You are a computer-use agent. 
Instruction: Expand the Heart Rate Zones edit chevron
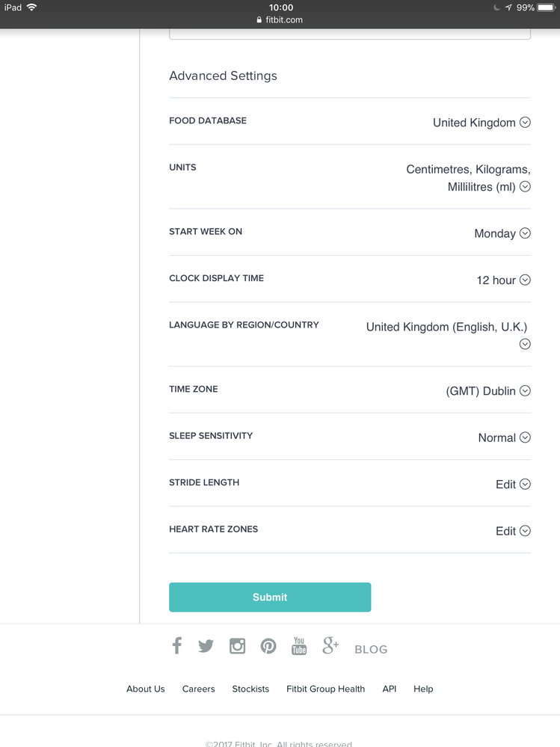[x=525, y=531]
